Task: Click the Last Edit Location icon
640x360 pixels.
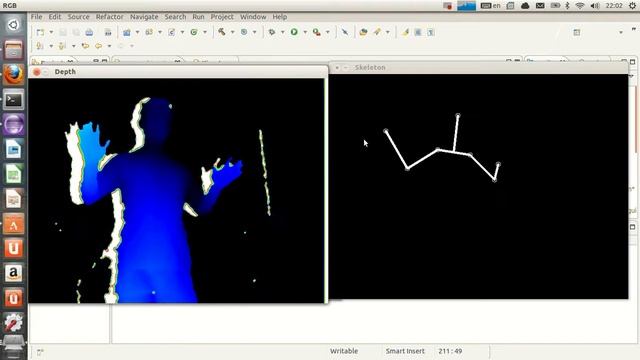Action: pyautogui.click(x=85, y=46)
